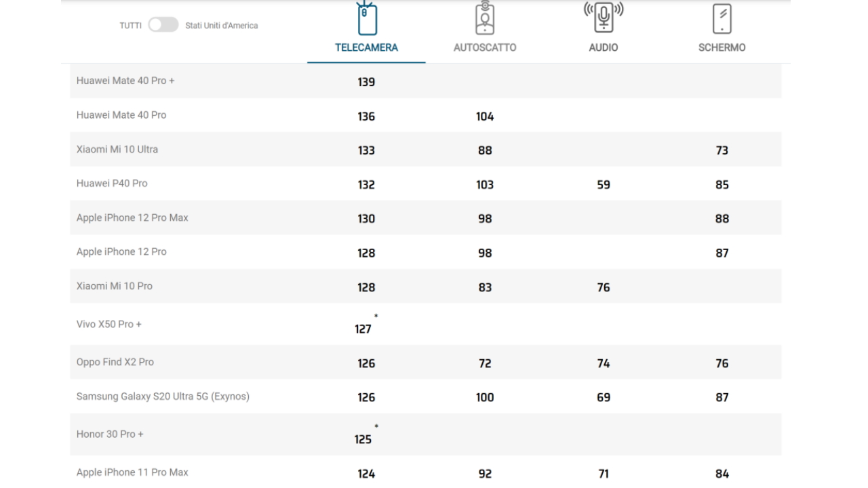This screenshot has width=868, height=488.
Task: Click Huawei P40 Pro audio score 59
Action: coord(604,184)
